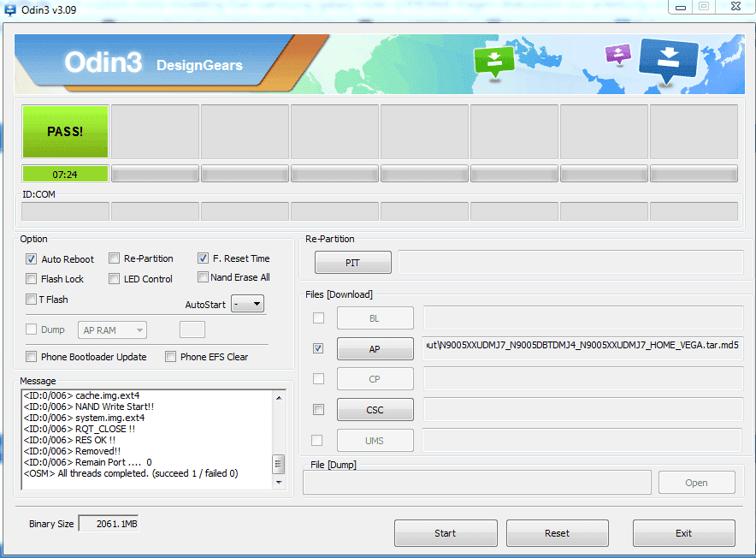
Task: Click the small box beside AP RAM dropdown
Action: [192, 329]
